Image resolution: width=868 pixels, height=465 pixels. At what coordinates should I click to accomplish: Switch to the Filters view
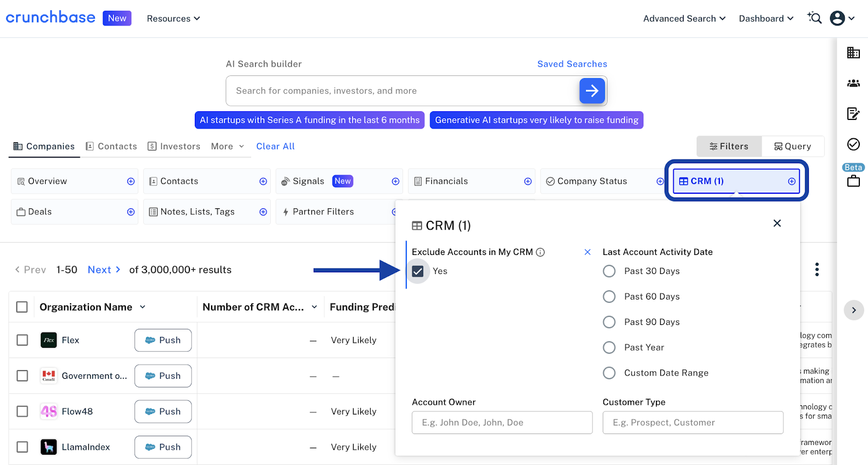coord(729,146)
